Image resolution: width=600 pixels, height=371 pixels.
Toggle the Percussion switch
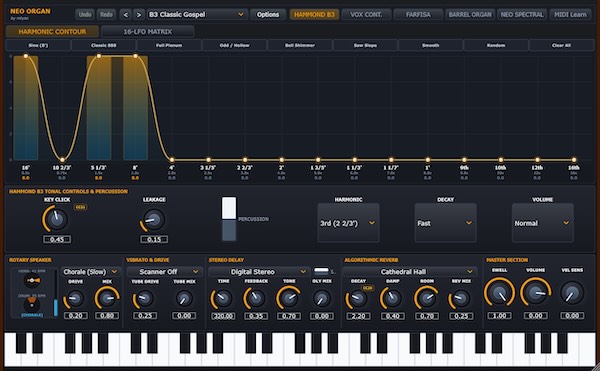coord(229,219)
